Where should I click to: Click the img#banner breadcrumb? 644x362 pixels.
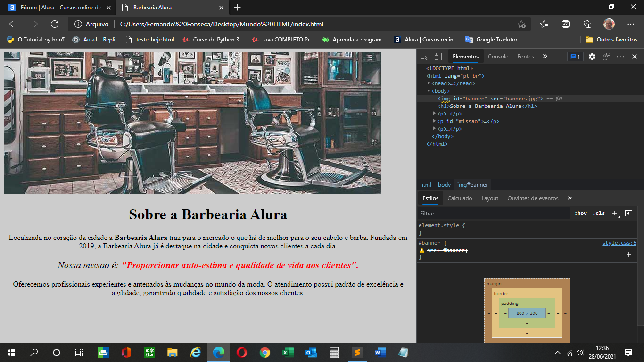472,185
